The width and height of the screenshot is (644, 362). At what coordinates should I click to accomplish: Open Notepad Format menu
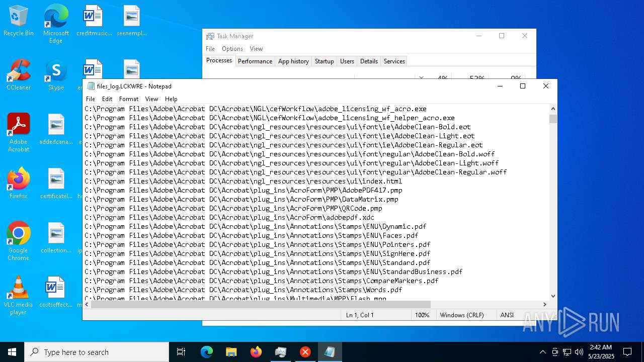tap(129, 99)
